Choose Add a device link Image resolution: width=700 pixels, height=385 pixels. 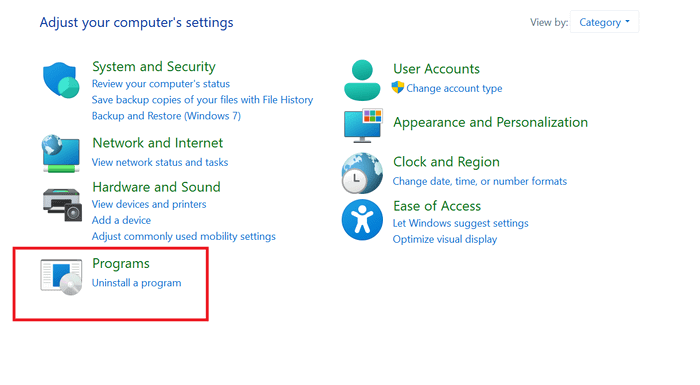tap(121, 220)
